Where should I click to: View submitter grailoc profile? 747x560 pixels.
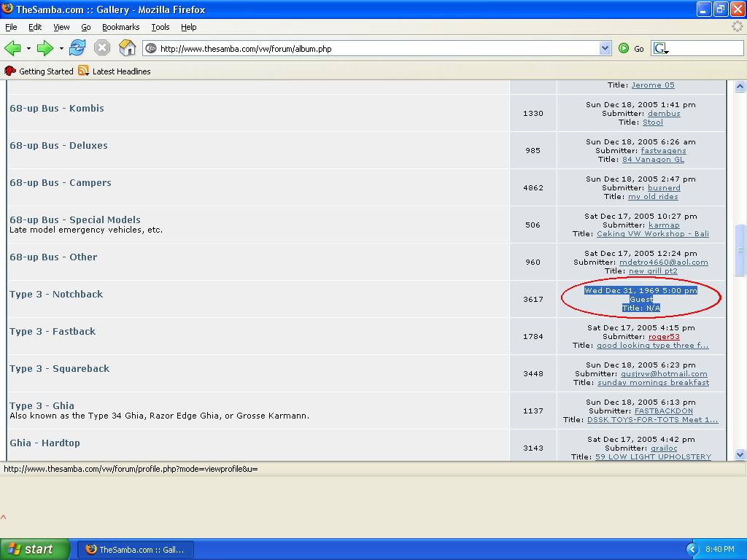[664, 448]
